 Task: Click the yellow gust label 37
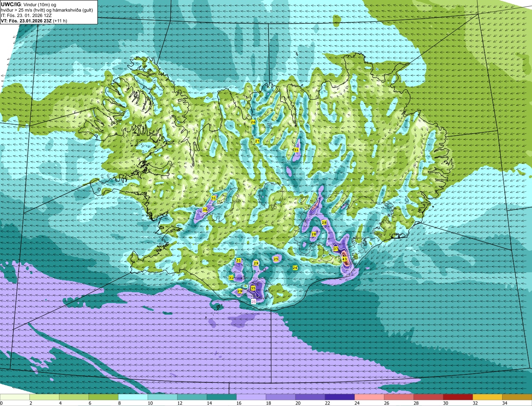coord(336,249)
